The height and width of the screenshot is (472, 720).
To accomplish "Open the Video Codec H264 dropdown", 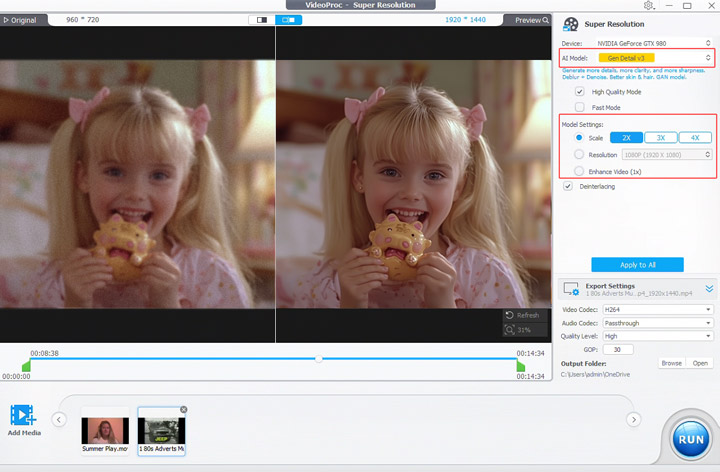I will coord(658,309).
